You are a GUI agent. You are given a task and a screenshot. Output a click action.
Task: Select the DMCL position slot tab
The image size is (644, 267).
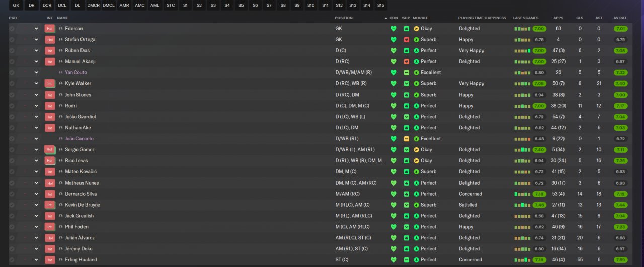coord(109,5)
